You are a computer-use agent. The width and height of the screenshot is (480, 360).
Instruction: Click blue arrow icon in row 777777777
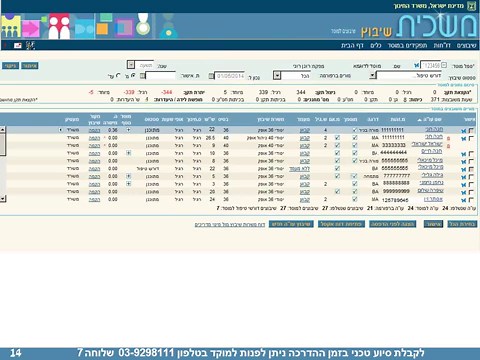coord(463,177)
